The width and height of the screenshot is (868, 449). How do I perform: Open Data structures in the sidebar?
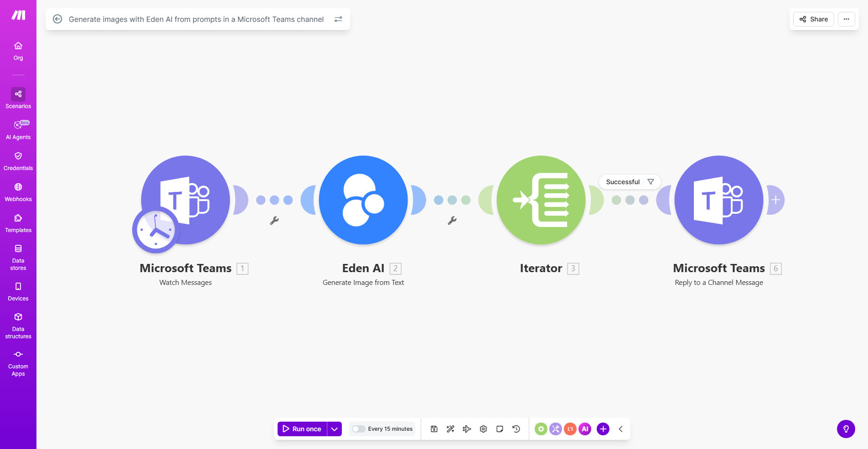click(x=18, y=326)
